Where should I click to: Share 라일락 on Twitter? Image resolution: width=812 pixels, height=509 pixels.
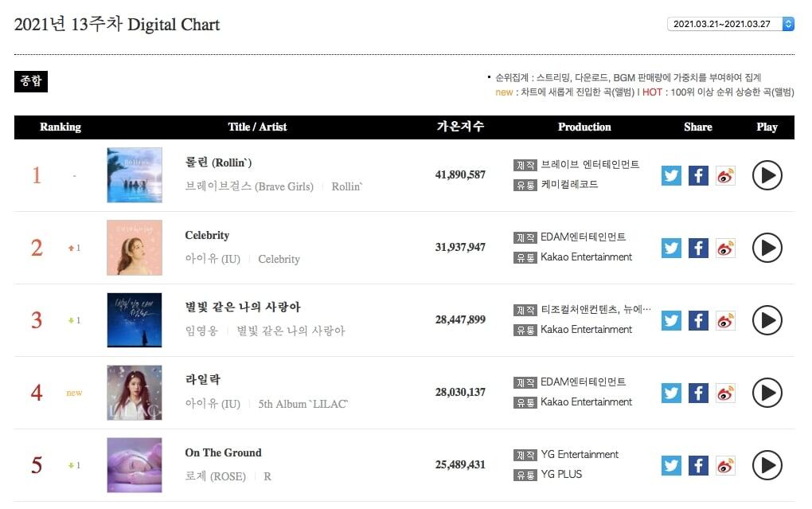671,393
